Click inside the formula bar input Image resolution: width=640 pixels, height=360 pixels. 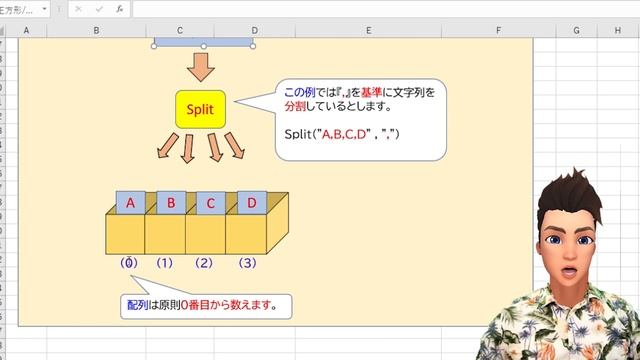pos(386,9)
